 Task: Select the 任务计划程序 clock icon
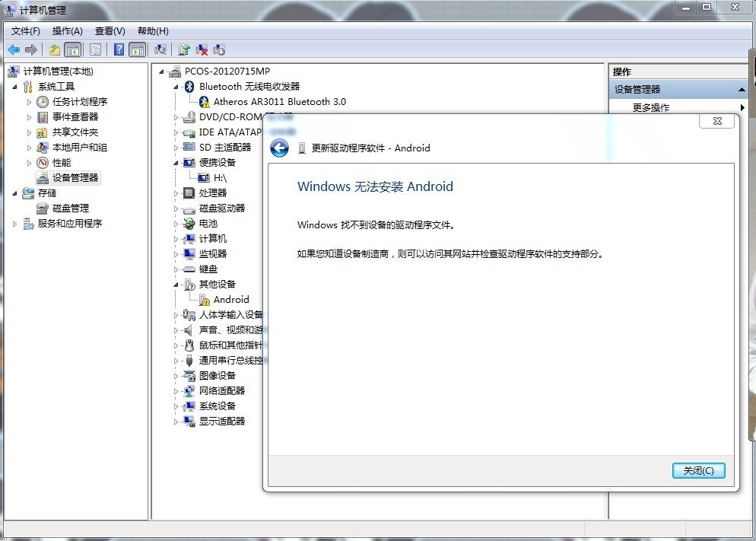coord(43,102)
